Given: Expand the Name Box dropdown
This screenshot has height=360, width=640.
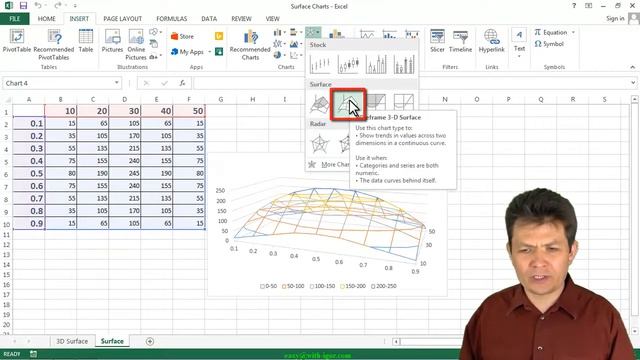Looking at the screenshot, I should (x=116, y=83).
